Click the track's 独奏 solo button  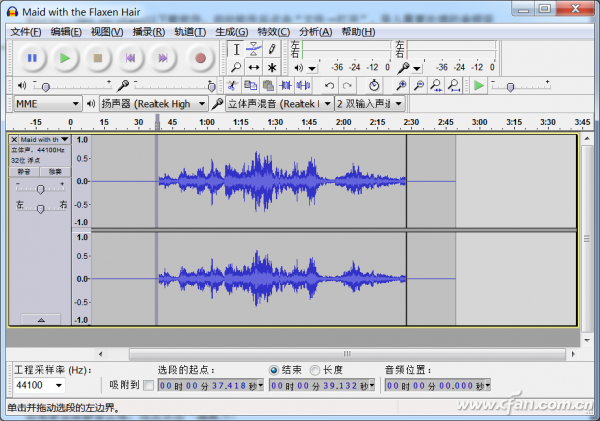[55, 171]
